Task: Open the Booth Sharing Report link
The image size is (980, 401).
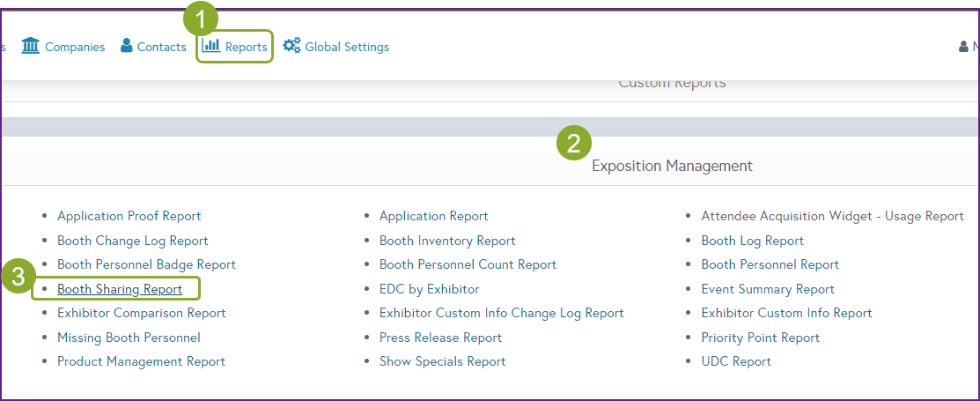Action: (120, 289)
